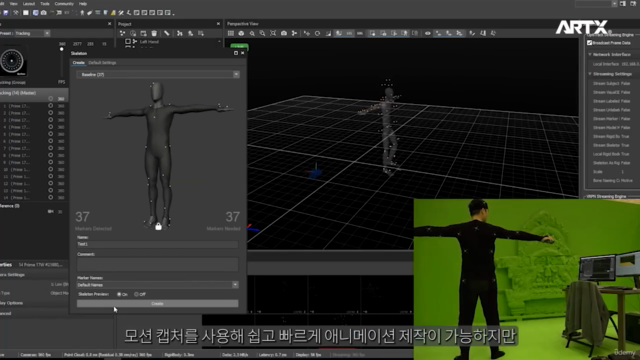
Task: Open the View menu
Action: [13, 4]
